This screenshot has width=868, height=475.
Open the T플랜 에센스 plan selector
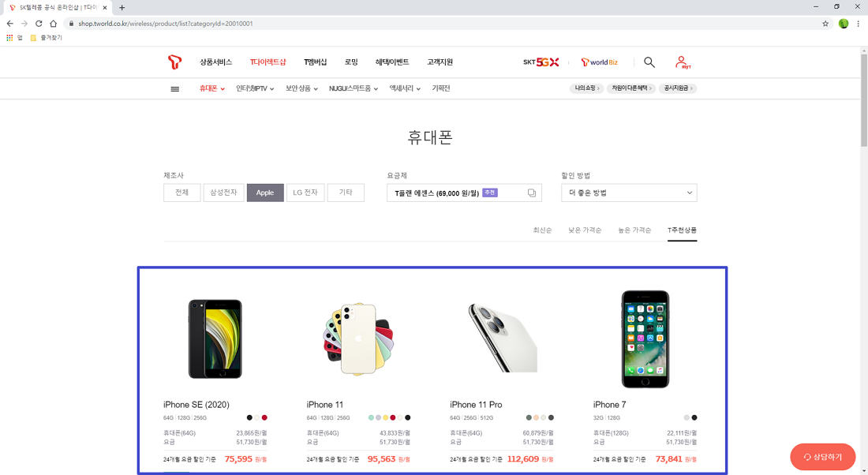click(x=464, y=193)
